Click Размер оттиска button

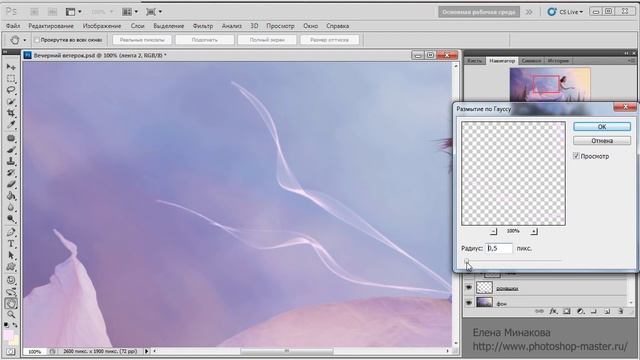(x=329, y=40)
